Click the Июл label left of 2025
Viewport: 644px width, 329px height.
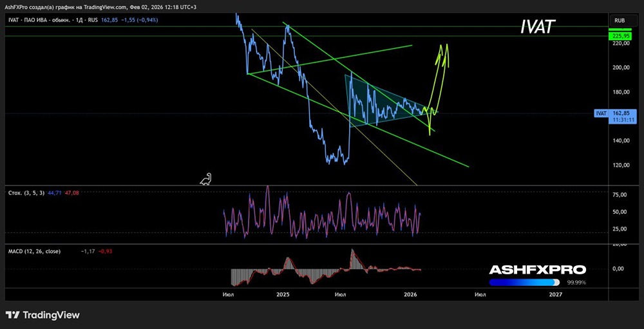click(227, 294)
